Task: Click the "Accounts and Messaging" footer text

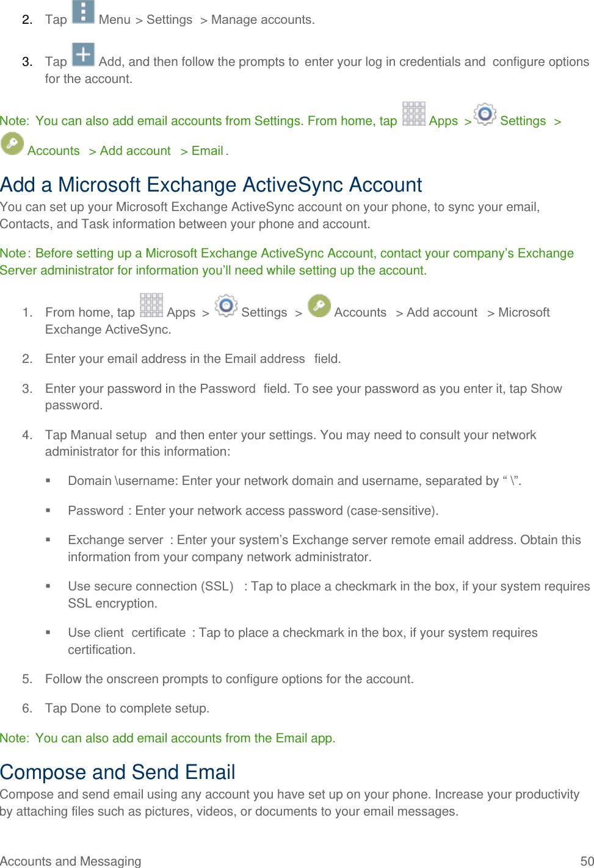Action: 70,861
